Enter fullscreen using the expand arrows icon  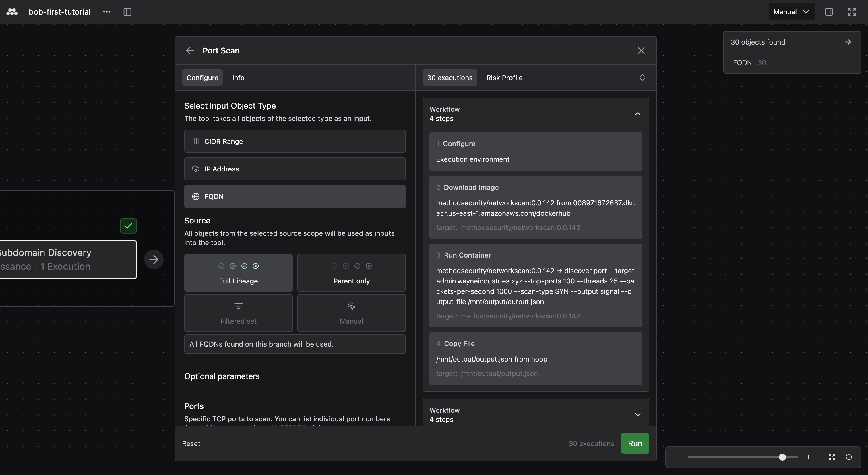[x=851, y=12]
